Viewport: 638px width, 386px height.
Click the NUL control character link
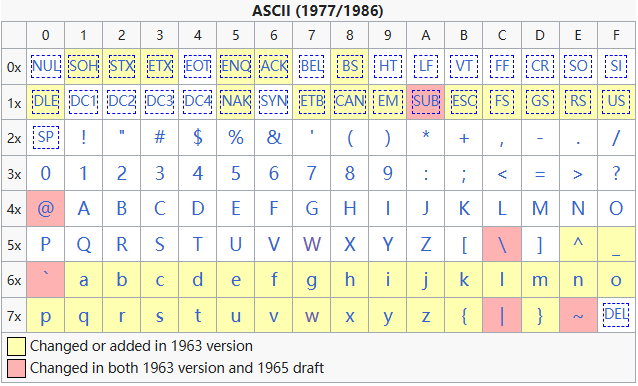click(x=46, y=66)
